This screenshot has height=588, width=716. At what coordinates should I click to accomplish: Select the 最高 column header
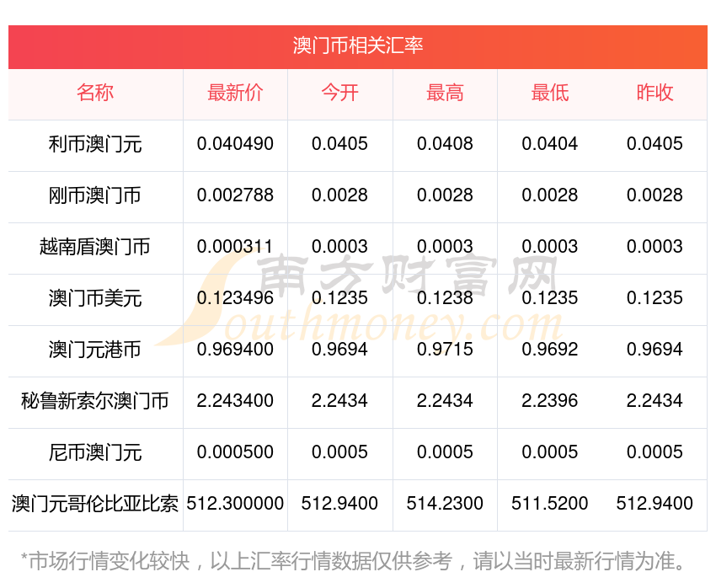point(445,93)
